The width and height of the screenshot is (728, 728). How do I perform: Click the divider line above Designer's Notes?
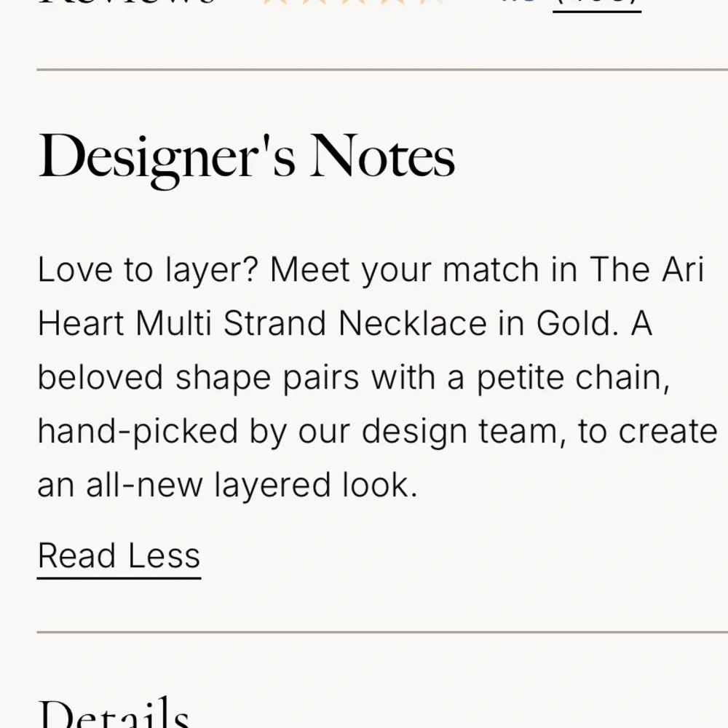[382, 70]
